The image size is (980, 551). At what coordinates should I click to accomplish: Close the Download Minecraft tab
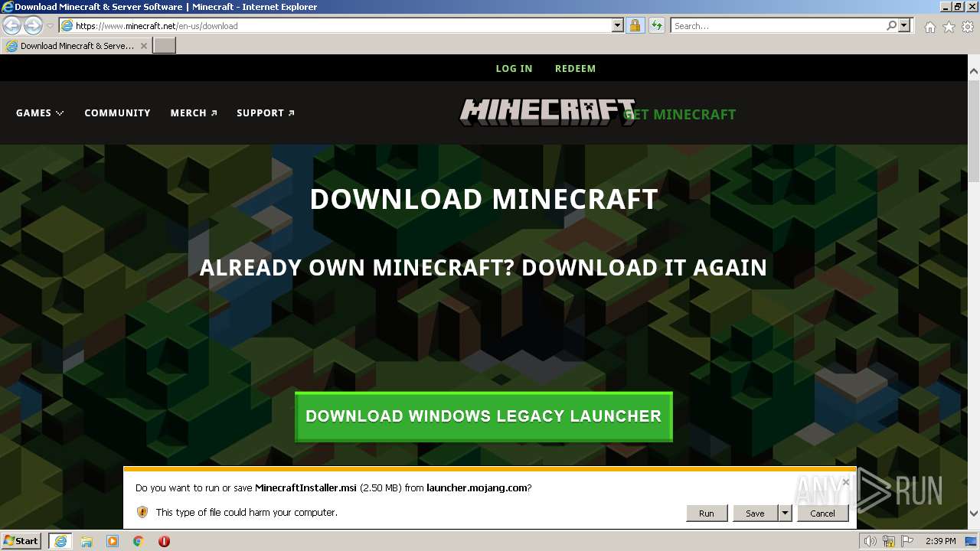click(143, 46)
